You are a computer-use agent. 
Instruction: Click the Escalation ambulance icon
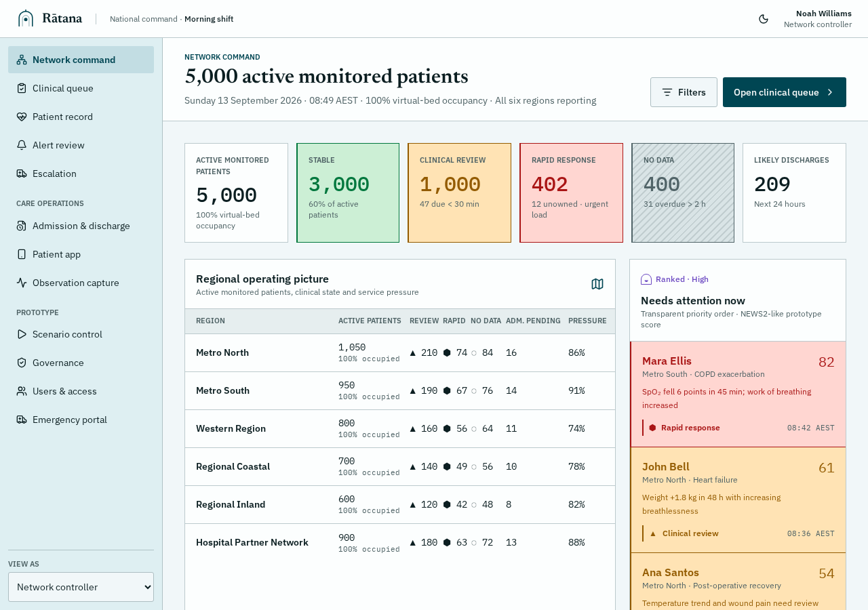(22, 174)
